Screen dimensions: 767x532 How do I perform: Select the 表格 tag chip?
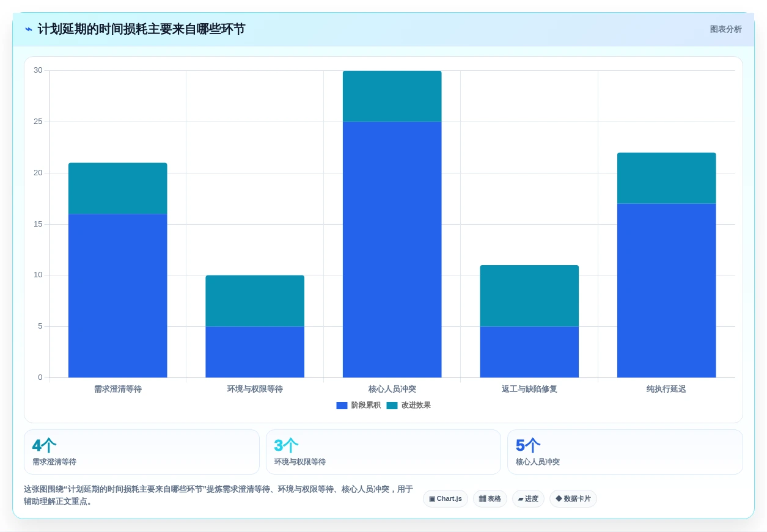[x=490, y=498]
